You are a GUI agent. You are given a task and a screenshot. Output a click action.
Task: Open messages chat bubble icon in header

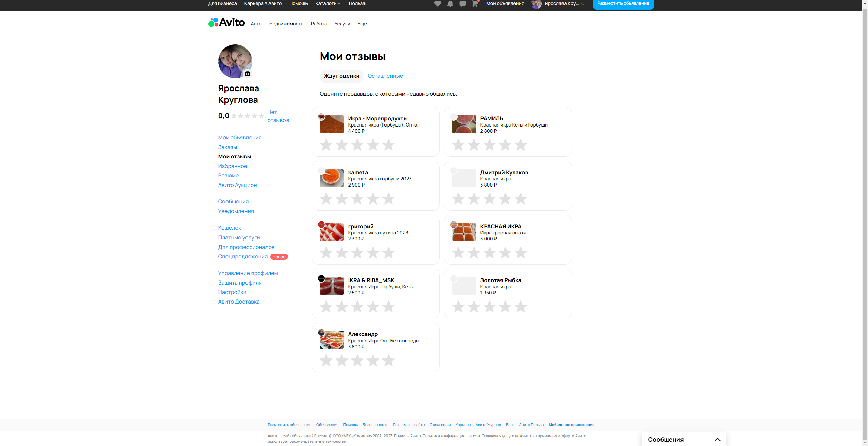[x=462, y=4]
